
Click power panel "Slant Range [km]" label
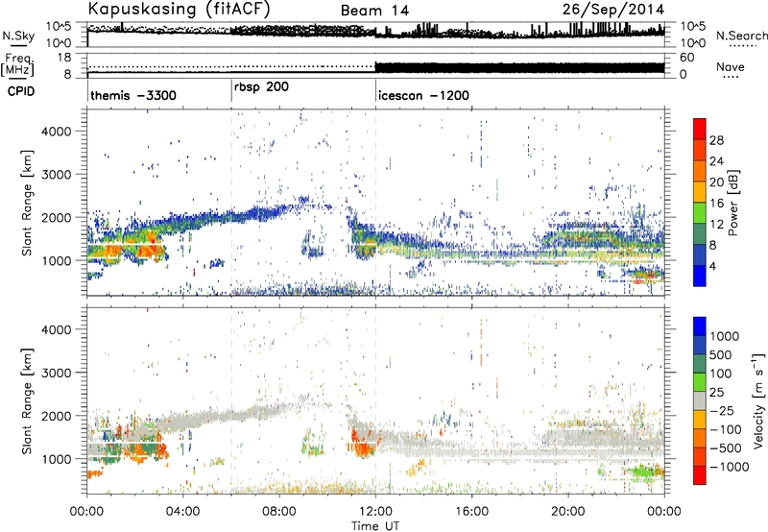(27, 203)
